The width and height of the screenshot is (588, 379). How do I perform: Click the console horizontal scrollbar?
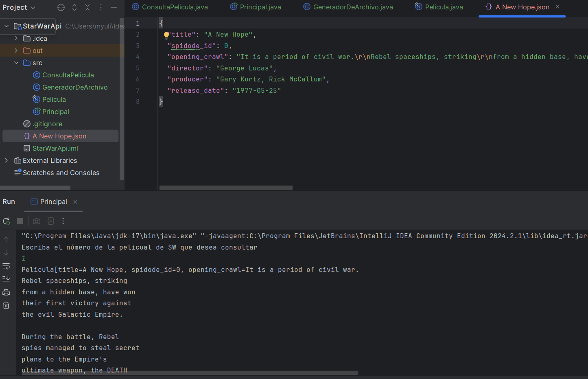point(190,373)
